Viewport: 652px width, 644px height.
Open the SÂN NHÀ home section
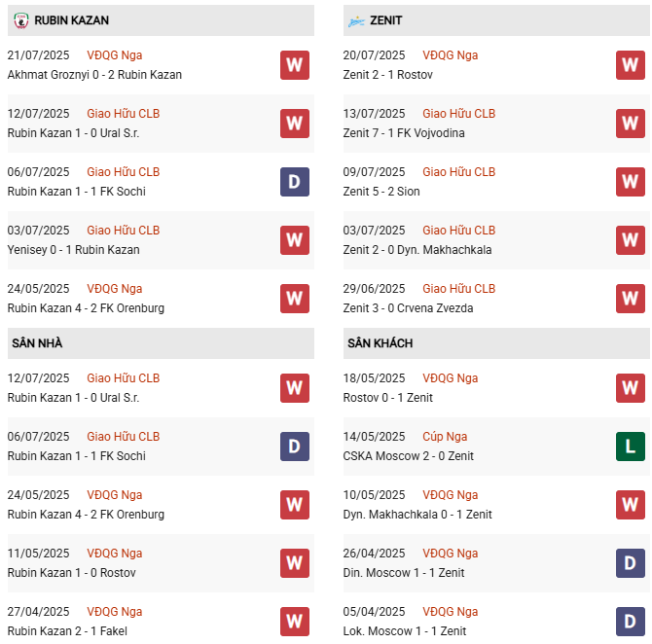pyautogui.click(x=37, y=343)
